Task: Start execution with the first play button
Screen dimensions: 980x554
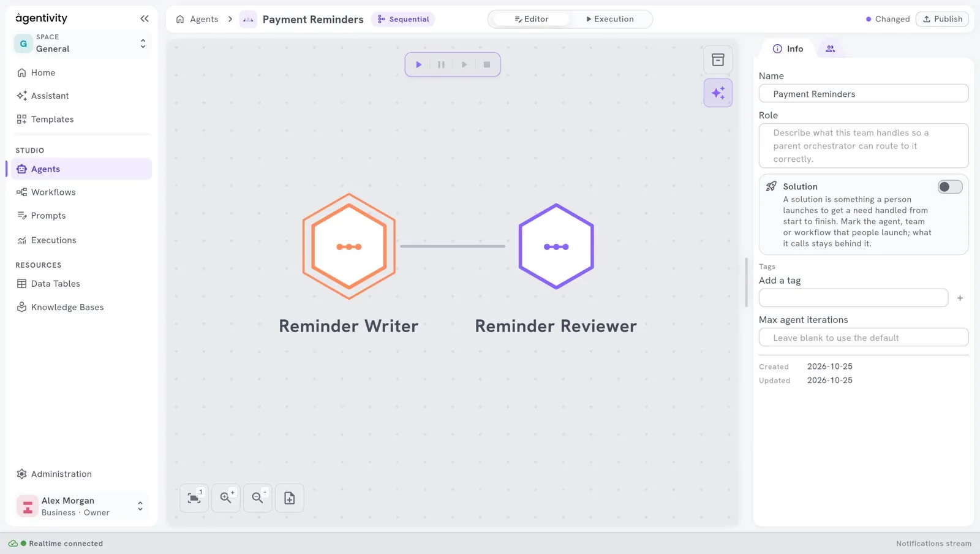Action: point(419,64)
